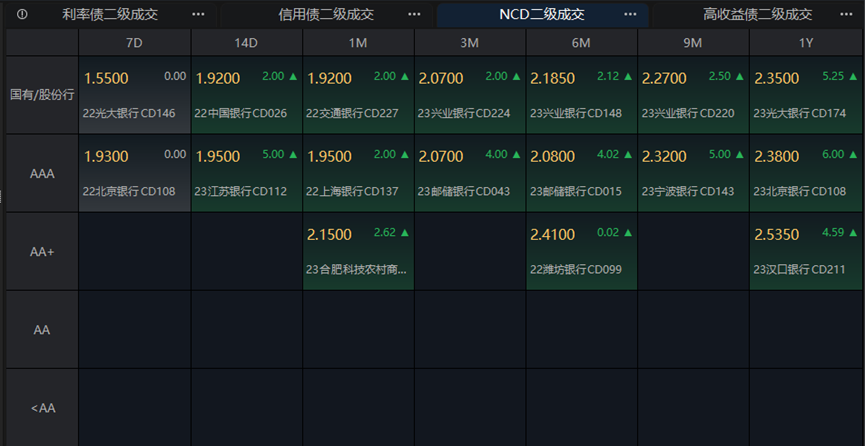This screenshot has height=446, width=865.
Task: Click the 2.50 change value
Action: pyautogui.click(x=719, y=76)
